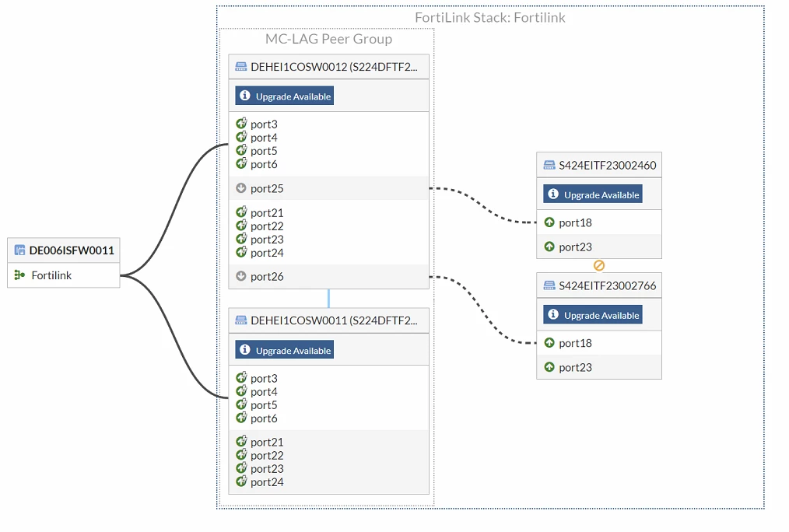
Task: Click Upgrade Available on S424EITF23002460
Action: pos(593,194)
